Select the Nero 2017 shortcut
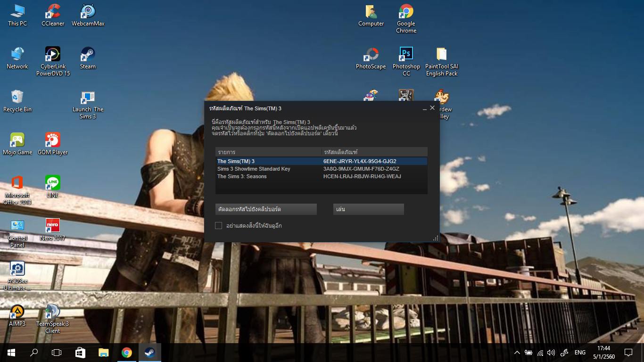 53,230
